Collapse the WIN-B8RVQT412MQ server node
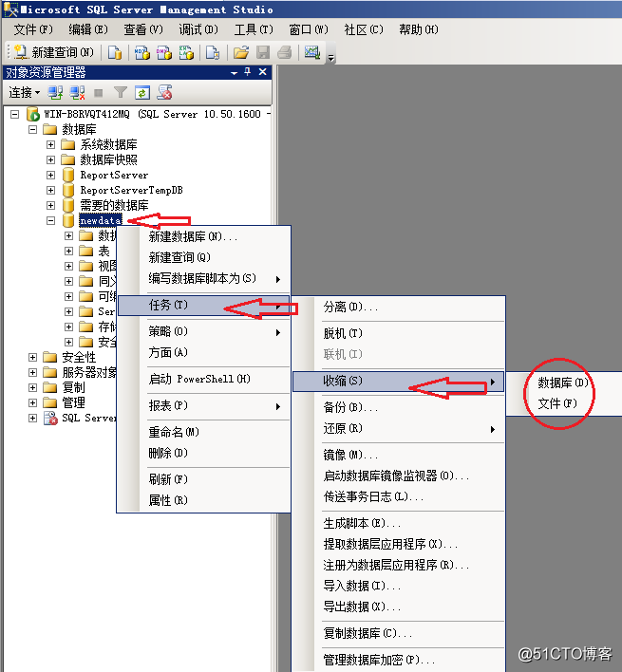Screen dimensions: 622x672 (x=14, y=115)
